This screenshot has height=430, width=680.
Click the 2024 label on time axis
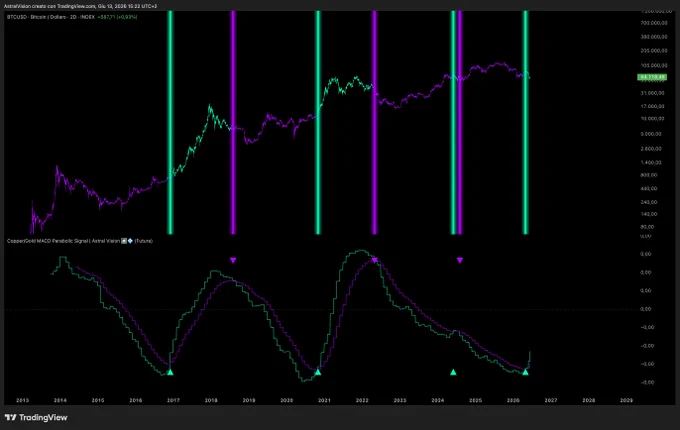click(438, 400)
